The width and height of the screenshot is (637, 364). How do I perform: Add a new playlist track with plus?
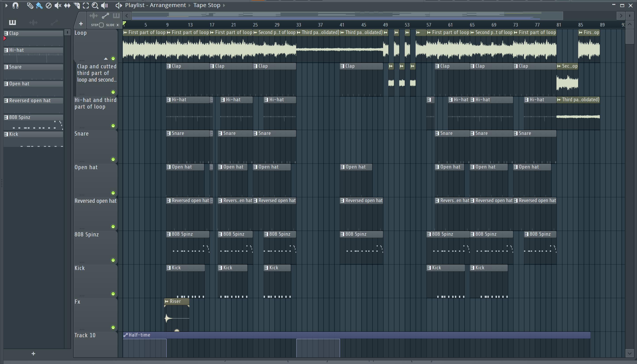[x=81, y=24]
